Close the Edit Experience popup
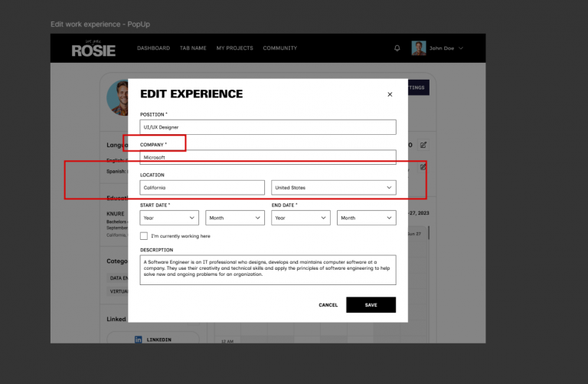 (x=390, y=94)
